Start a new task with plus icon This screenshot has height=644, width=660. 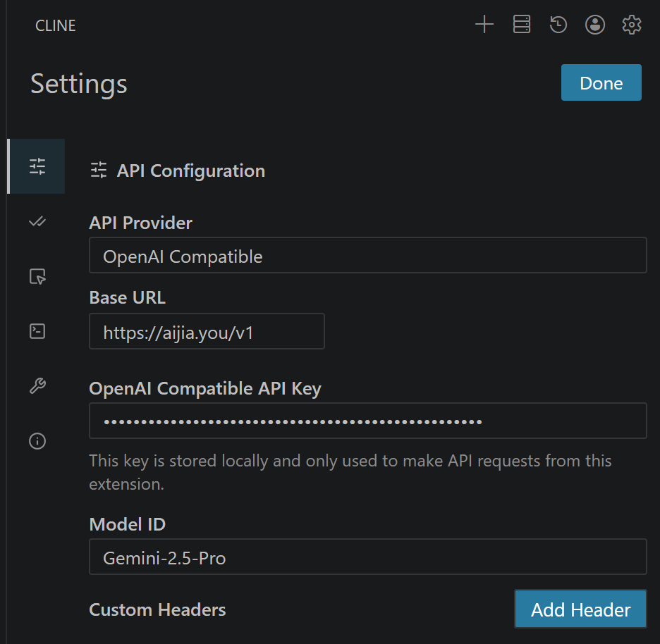(484, 25)
